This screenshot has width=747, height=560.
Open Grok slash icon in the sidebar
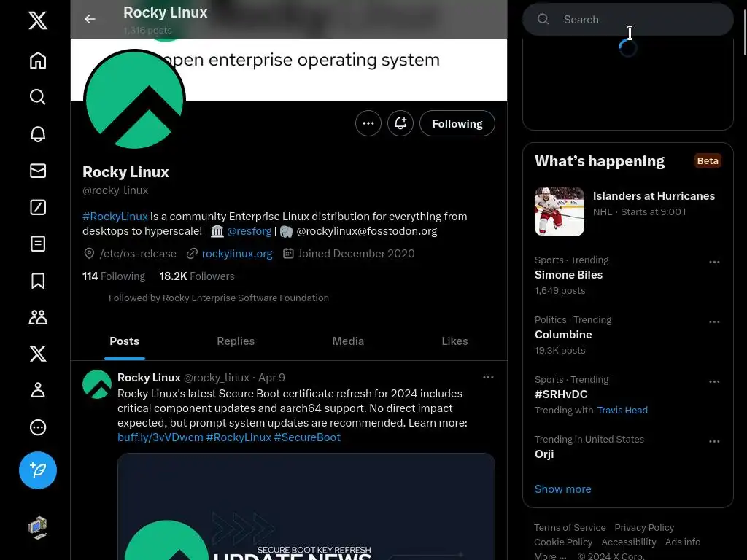click(x=38, y=207)
